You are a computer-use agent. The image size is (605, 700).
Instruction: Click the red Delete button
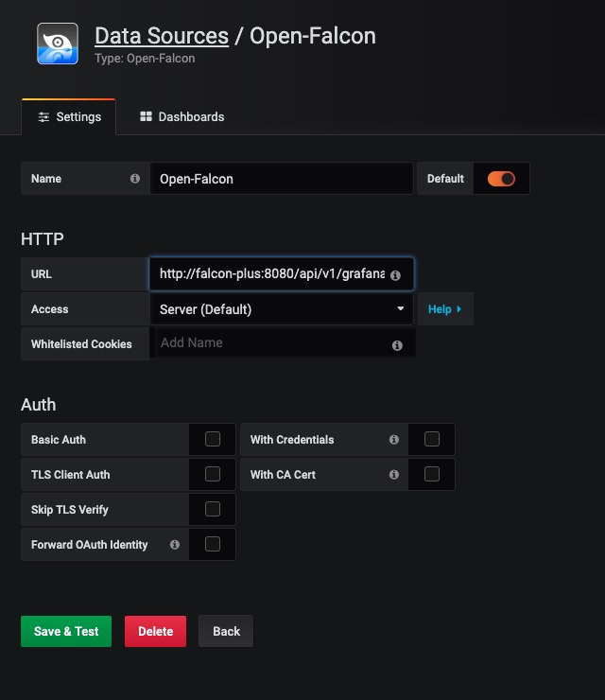[x=155, y=631]
